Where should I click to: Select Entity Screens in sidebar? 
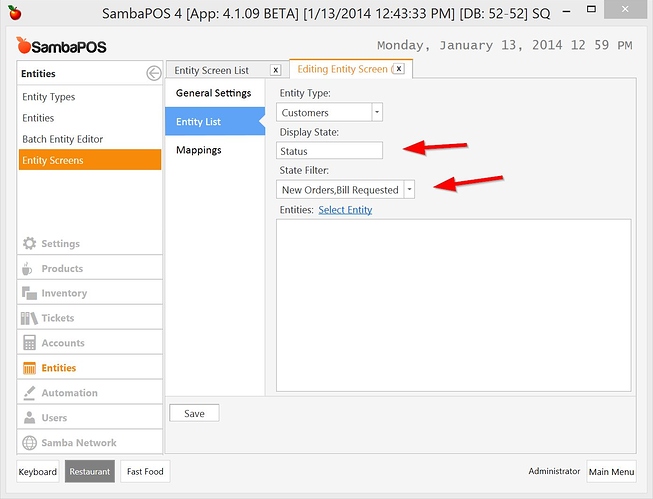point(90,160)
